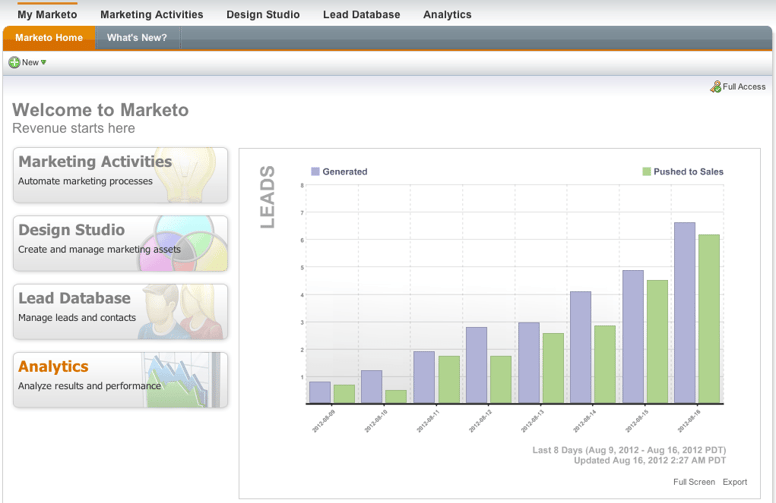Click the Full Access label text

tap(744, 87)
